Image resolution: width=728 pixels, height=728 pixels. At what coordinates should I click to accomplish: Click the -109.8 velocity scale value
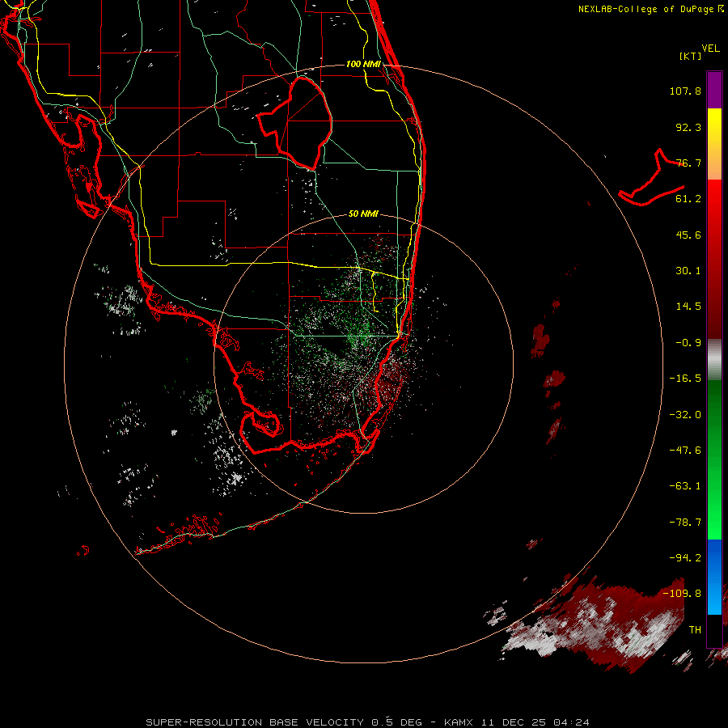click(682, 594)
